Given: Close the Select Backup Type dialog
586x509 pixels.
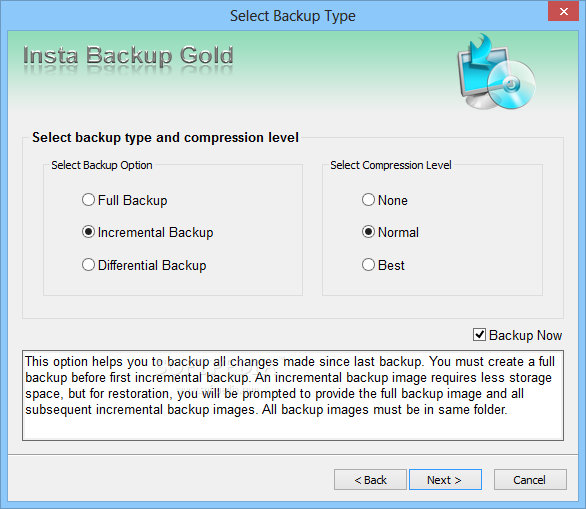Looking at the screenshot, I should [x=563, y=11].
